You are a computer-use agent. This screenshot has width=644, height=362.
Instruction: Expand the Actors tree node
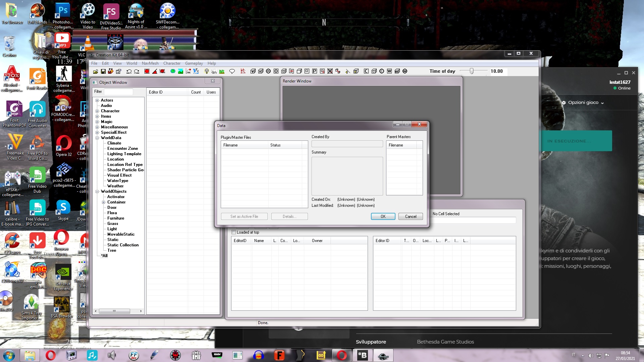tap(97, 100)
